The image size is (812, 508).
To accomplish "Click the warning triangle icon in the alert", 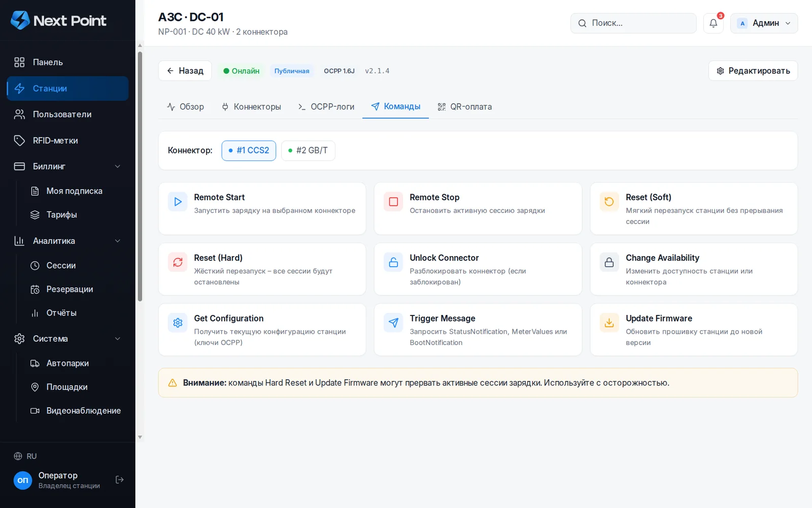I will point(173,383).
